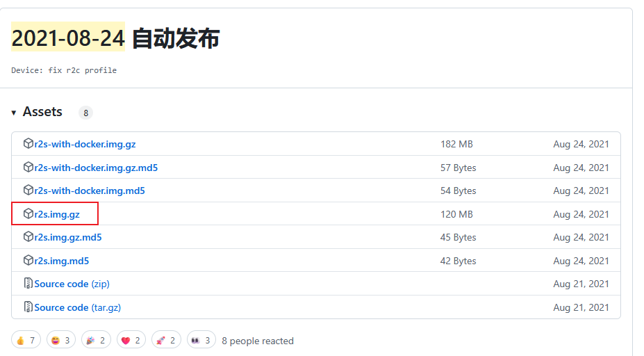Download the r2s.img.gz image

(57, 214)
